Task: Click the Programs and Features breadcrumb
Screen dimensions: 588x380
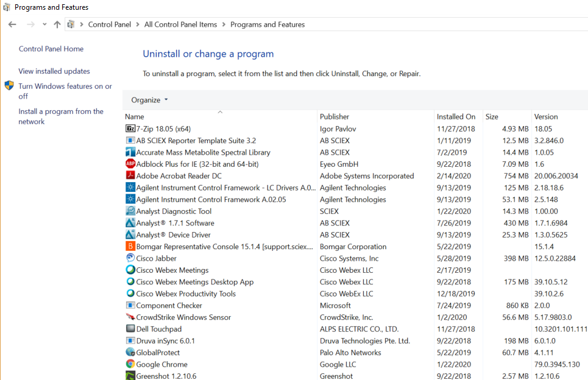Action: [267, 24]
